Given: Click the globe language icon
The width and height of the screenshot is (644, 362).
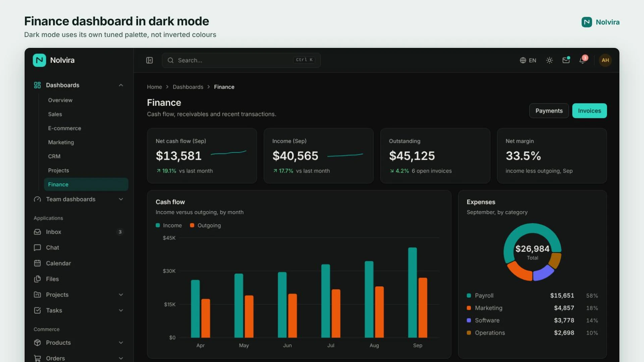Looking at the screenshot, I should (523, 60).
